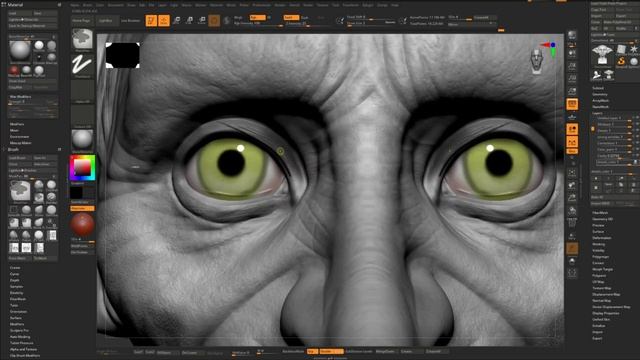Click the Frame icon on right shelf
This screenshot has height=360, width=640.
[x=572, y=173]
